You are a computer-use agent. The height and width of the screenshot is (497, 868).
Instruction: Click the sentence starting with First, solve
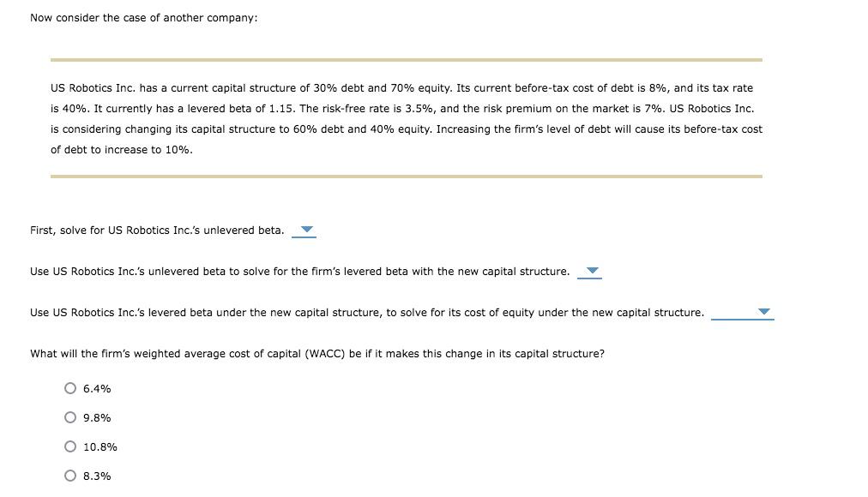[157, 230]
